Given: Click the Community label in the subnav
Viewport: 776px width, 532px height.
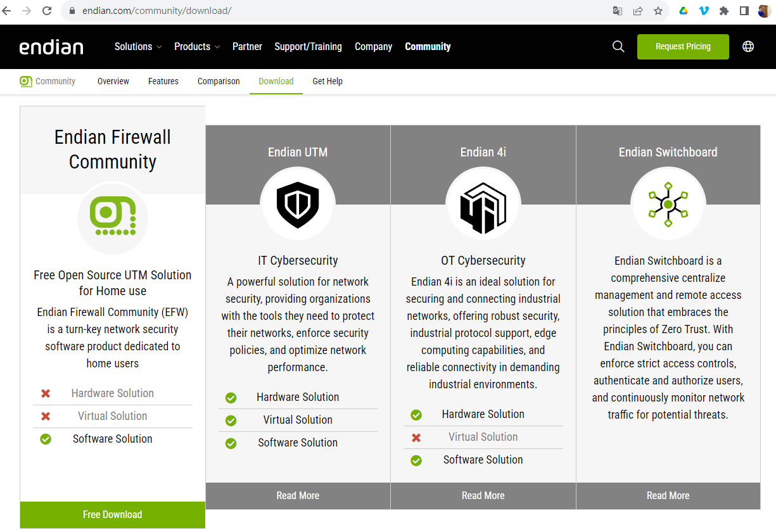Looking at the screenshot, I should (55, 81).
